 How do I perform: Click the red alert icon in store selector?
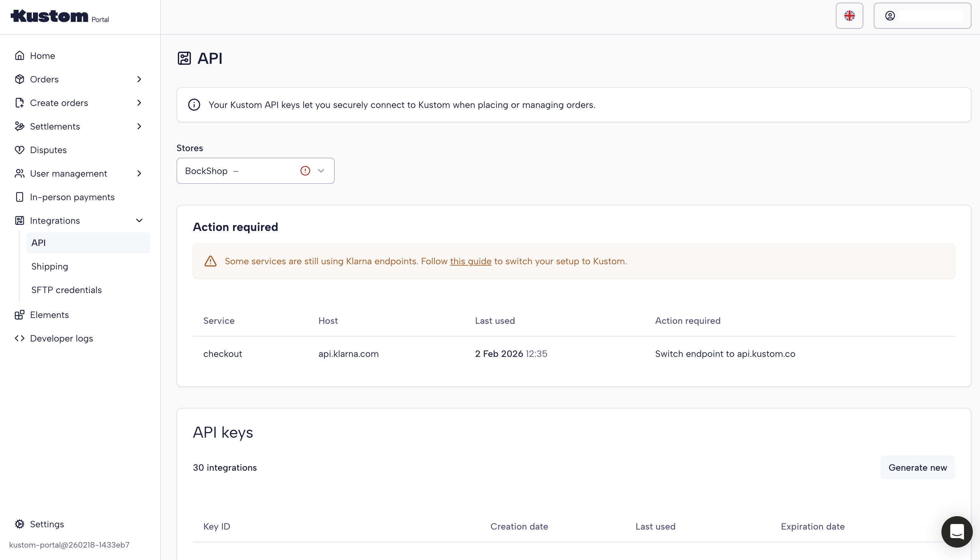tap(305, 171)
